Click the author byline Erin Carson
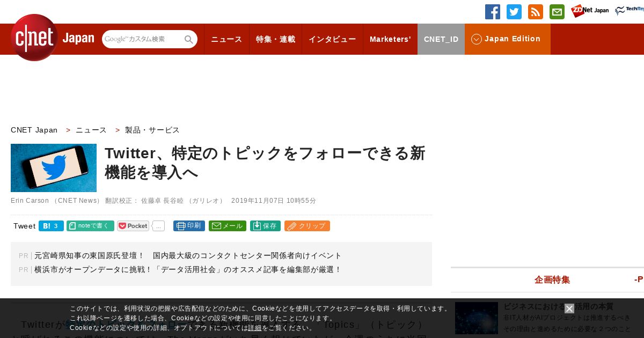The height and width of the screenshot is (338, 644). coord(30,201)
